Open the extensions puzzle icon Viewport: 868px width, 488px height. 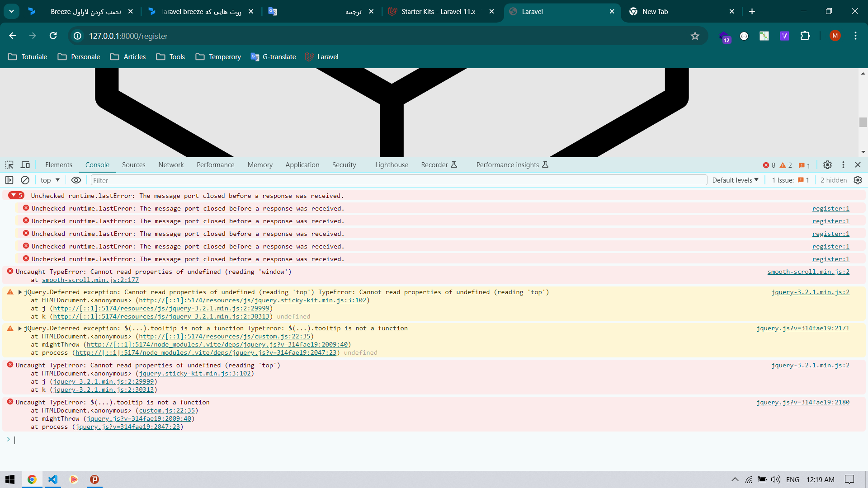point(805,36)
